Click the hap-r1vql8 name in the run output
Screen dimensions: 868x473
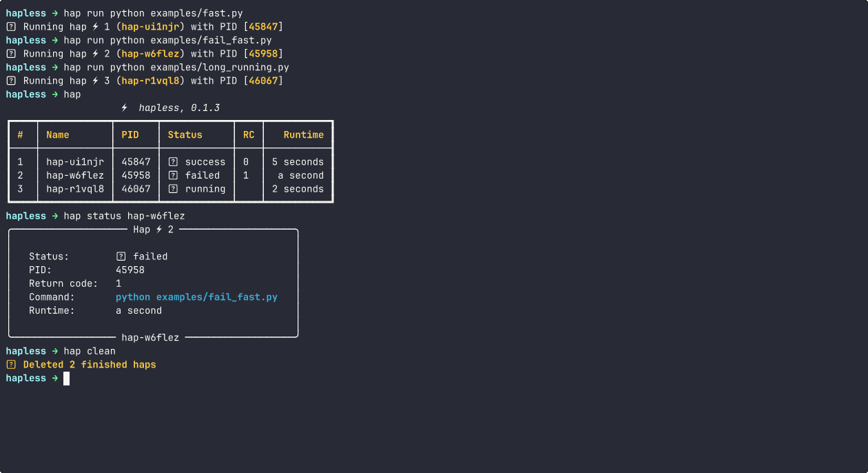click(x=151, y=80)
